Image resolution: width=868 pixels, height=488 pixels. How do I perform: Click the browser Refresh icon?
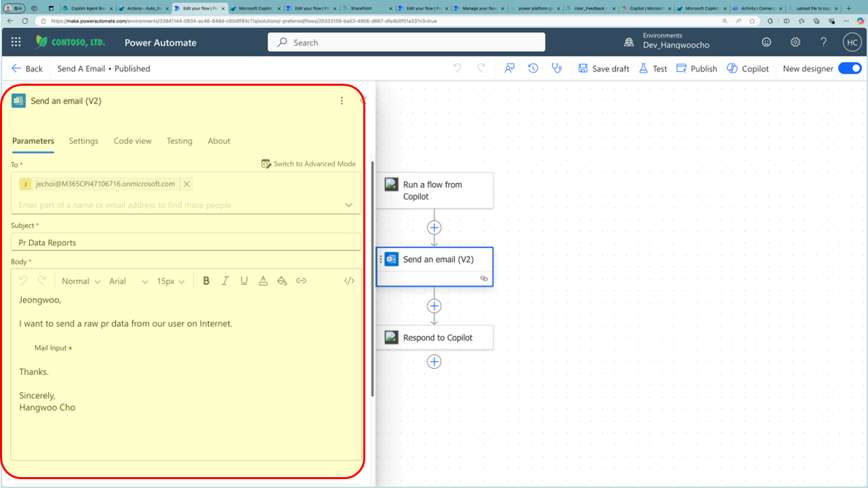point(25,20)
